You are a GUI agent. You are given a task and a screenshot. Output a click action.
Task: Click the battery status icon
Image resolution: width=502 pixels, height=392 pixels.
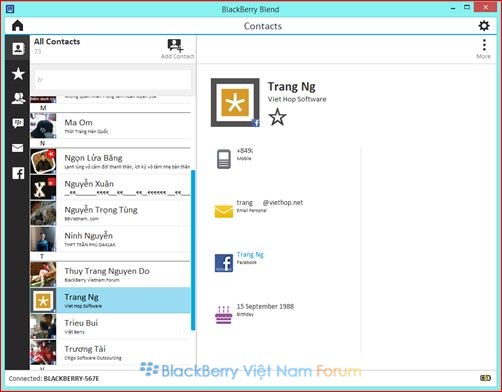(x=485, y=378)
